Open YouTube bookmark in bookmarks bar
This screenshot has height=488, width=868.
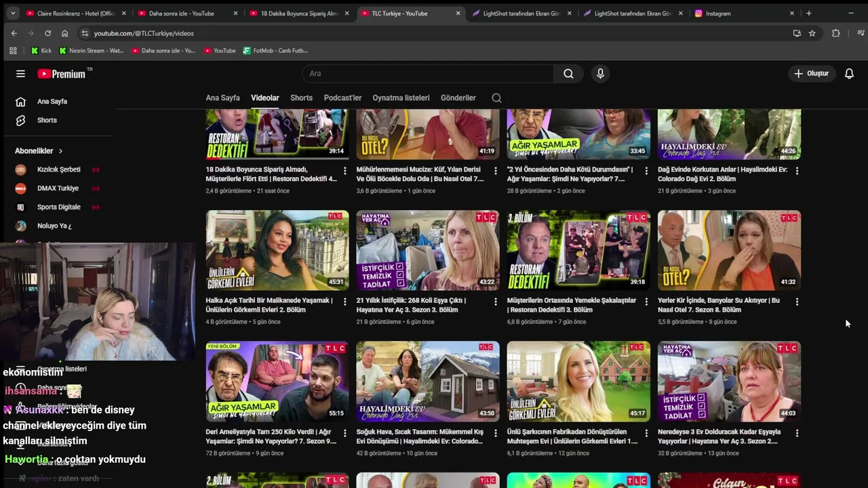click(x=220, y=50)
